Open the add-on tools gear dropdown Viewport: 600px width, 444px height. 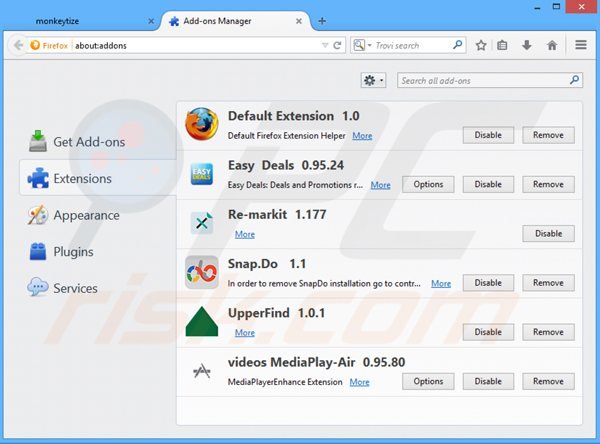coord(373,80)
